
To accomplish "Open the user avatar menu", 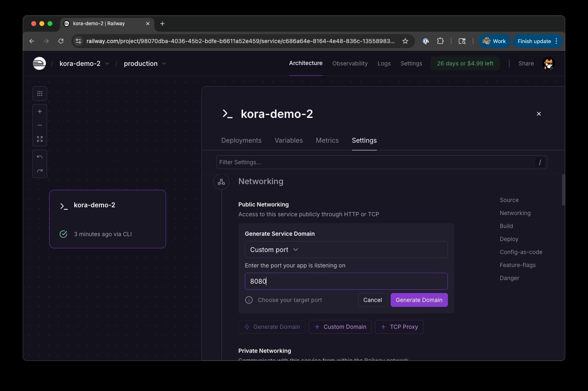I will [548, 63].
